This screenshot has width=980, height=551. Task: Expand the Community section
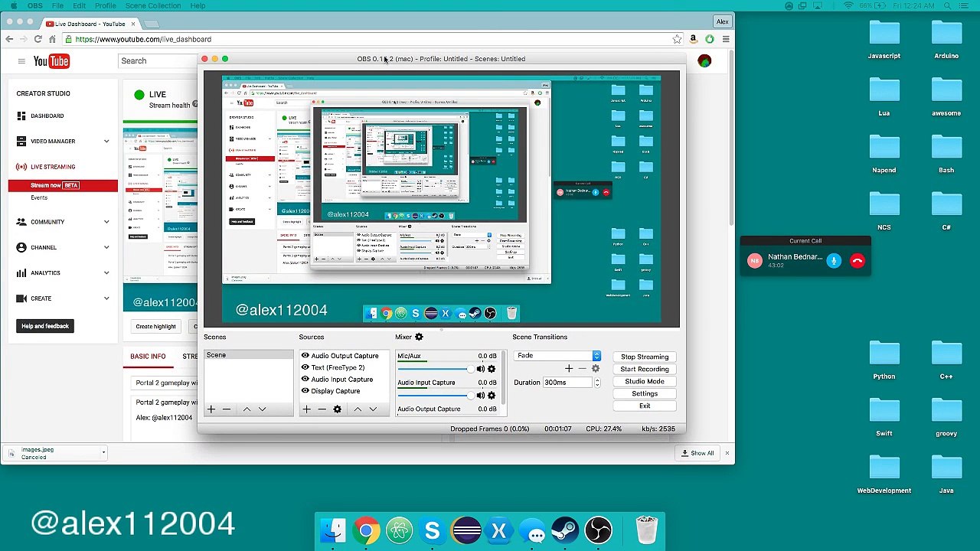tap(106, 222)
